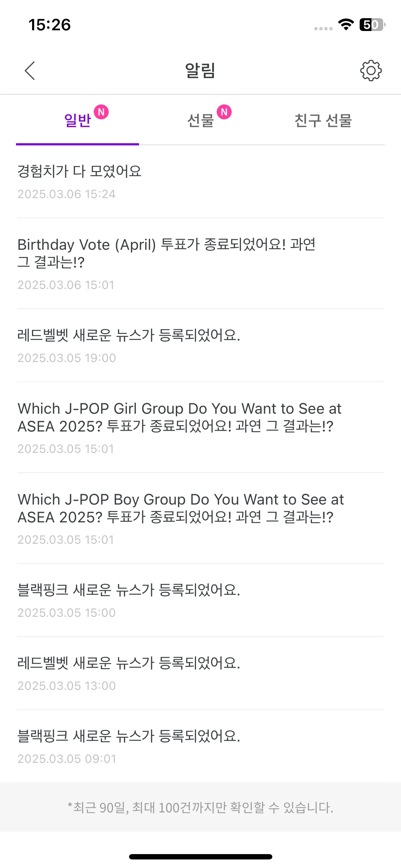The width and height of the screenshot is (401, 868).
Task: Tap the home indicator bar
Action: click(200, 857)
